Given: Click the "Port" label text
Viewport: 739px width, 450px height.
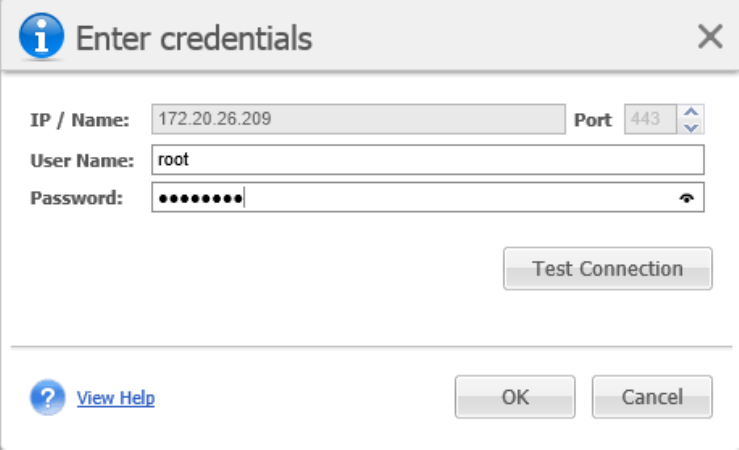Looking at the screenshot, I should [592, 121].
